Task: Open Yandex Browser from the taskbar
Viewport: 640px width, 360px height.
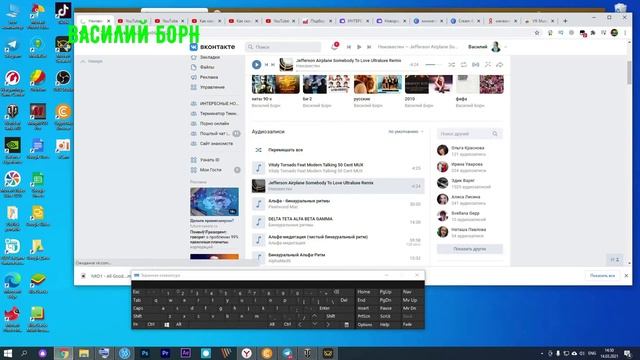Action: tap(247, 353)
